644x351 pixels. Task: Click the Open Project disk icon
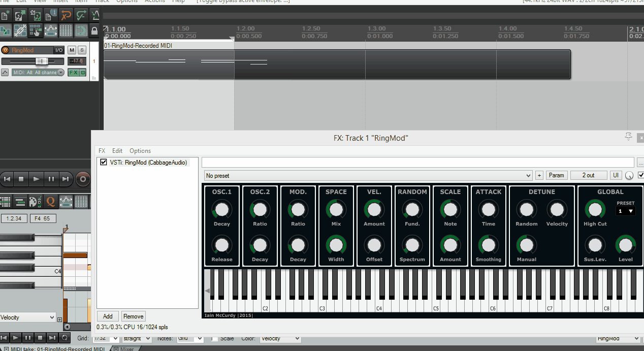tap(20, 15)
